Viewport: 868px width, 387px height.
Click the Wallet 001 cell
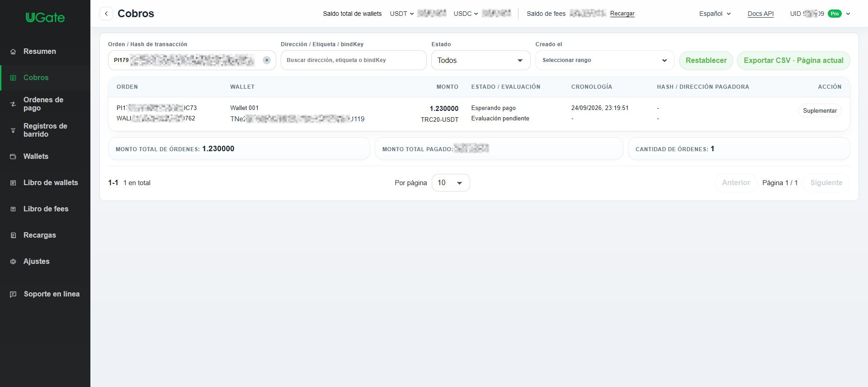(x=244, y=108)
